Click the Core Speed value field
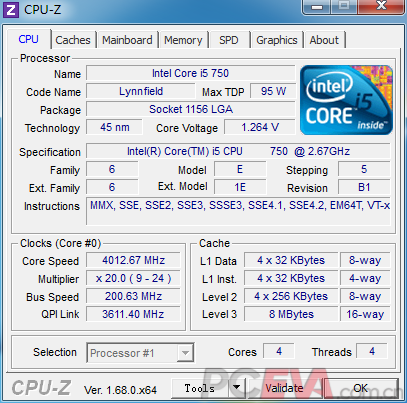The height and width of the screenshot is (403, 407). [133, 260]
